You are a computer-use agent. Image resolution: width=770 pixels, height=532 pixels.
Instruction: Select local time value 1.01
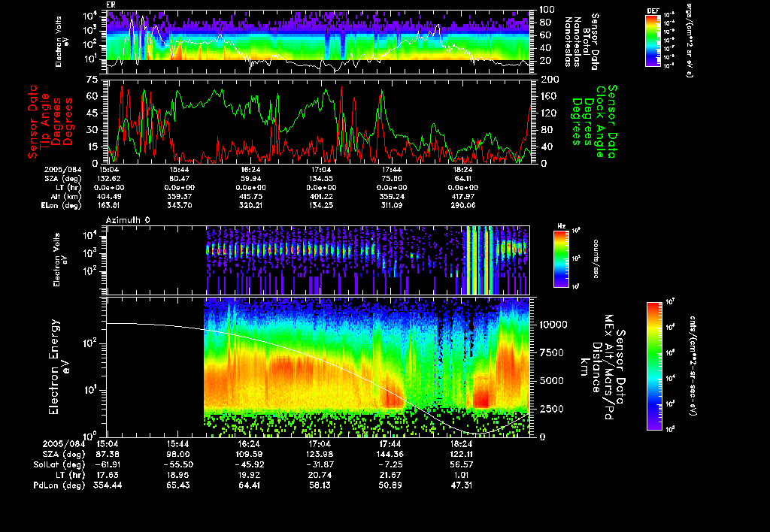461,475
